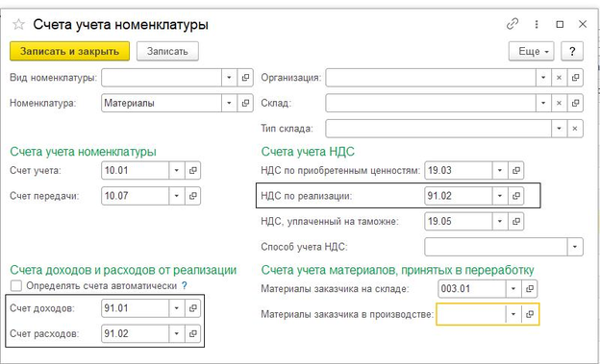Expand НДС, уплаченный на таможне dropdown

(500, 222)
